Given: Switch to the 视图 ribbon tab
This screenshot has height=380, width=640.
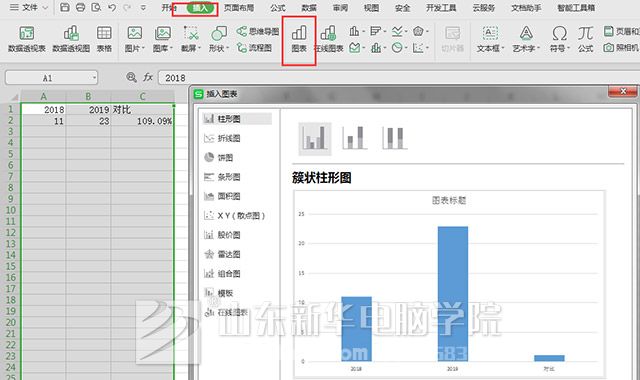Looking at the screenshot, I should point(371,8).
